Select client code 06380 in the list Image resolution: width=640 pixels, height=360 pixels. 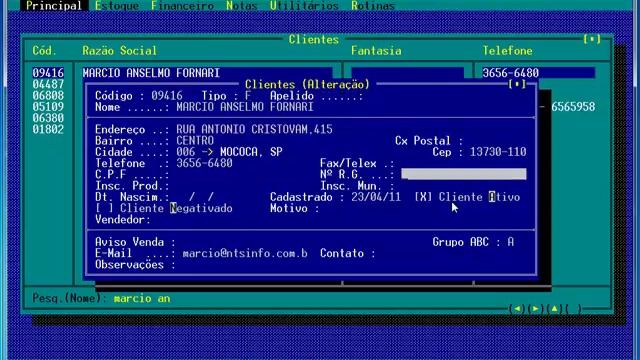48,118
